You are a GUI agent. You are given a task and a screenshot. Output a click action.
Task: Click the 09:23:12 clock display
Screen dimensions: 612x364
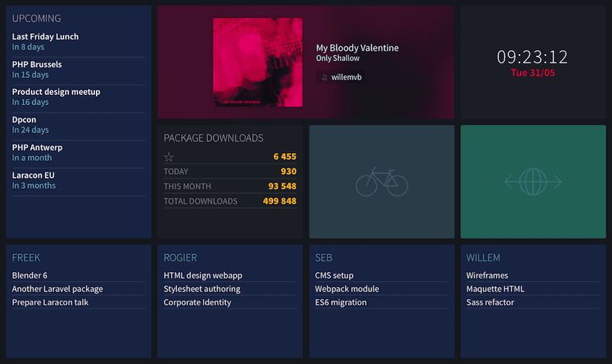tap(532, 57)
